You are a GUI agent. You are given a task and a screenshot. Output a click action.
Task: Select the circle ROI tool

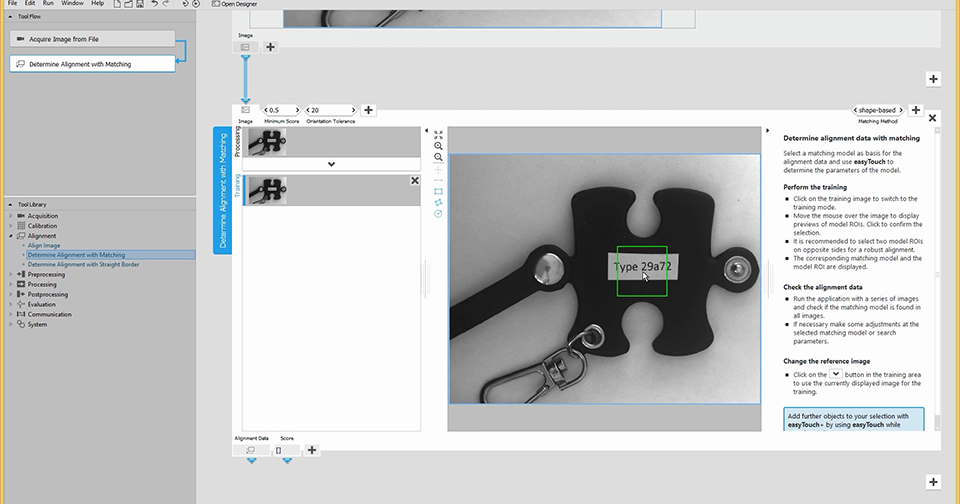pos(438,214)
